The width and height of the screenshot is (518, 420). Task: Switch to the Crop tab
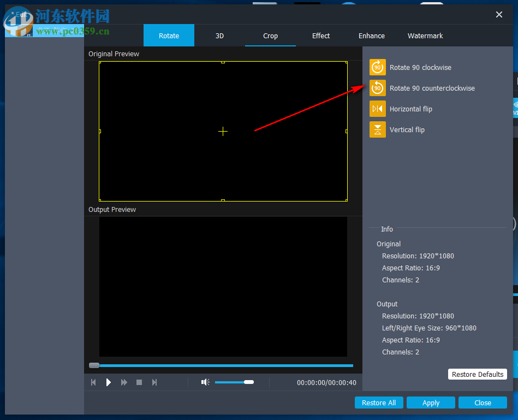pyautogui.click(x=270, y=36)
